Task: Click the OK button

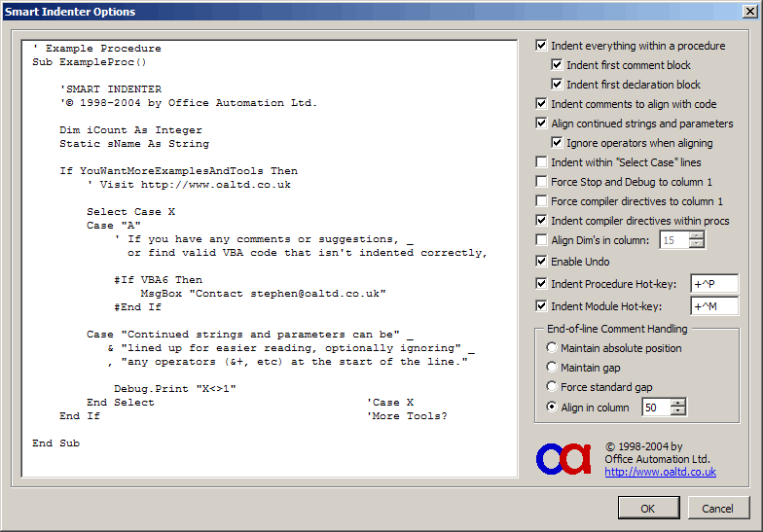Action: click(x=648, y=508)
